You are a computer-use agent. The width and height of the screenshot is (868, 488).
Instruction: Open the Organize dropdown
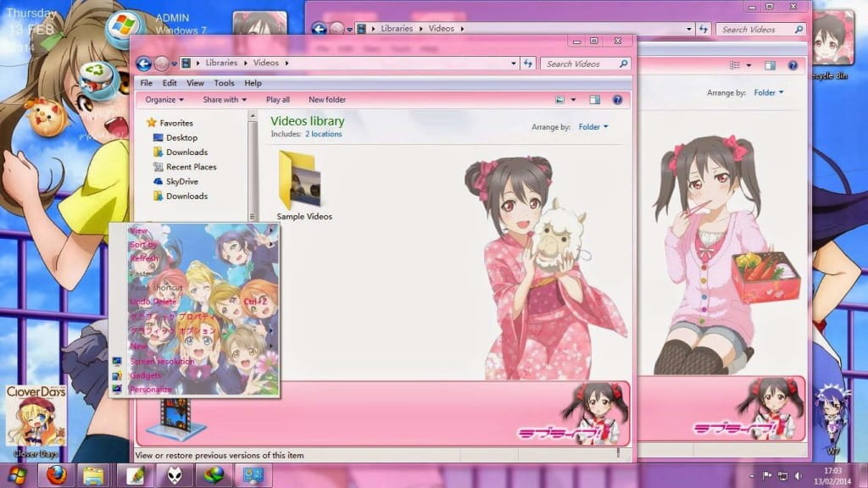[x=159, y=99]
